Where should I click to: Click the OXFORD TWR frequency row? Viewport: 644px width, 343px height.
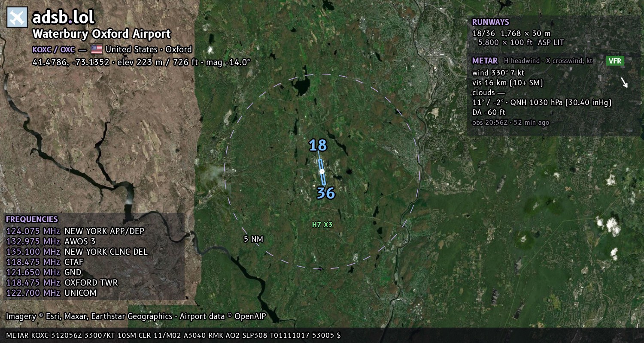click(x=62, y=283)
